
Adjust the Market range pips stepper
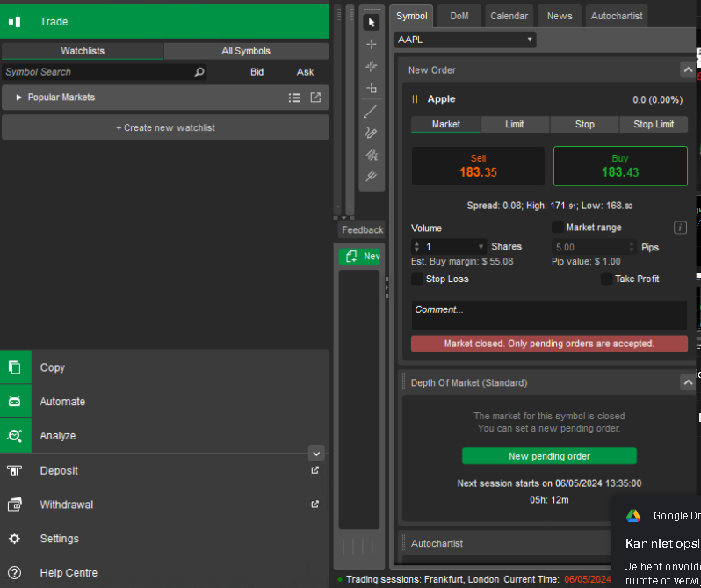click(x=632, y=247)
